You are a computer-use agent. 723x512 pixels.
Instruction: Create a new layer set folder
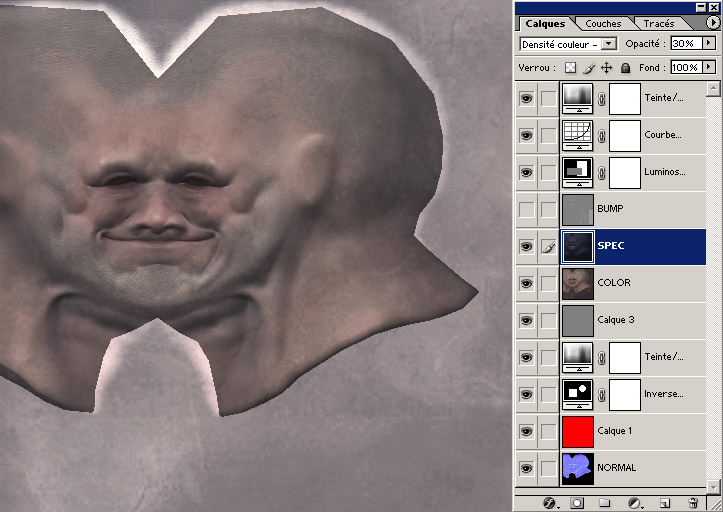tap(604, 503)
